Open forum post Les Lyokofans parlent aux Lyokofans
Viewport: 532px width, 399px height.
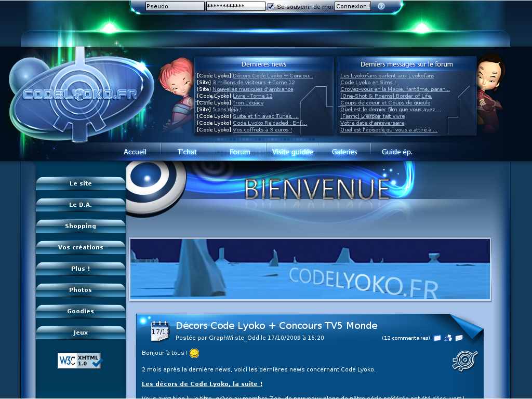click(387, 76)
